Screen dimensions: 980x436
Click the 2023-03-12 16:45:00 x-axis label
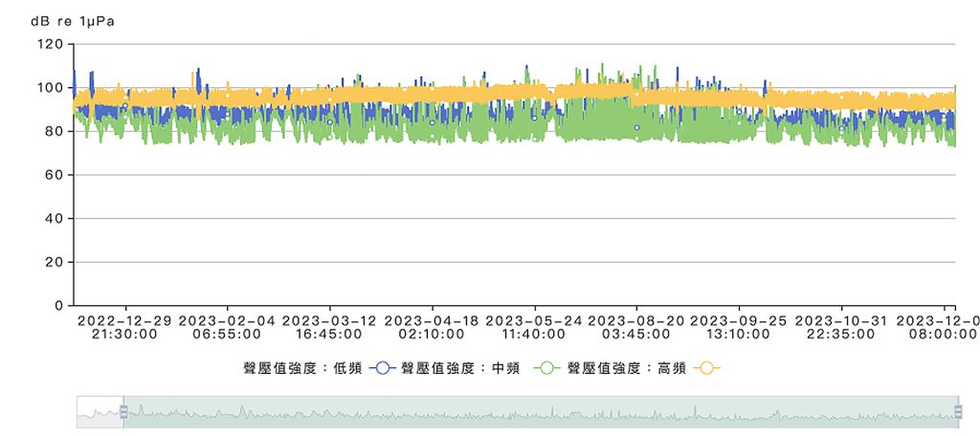329,327
